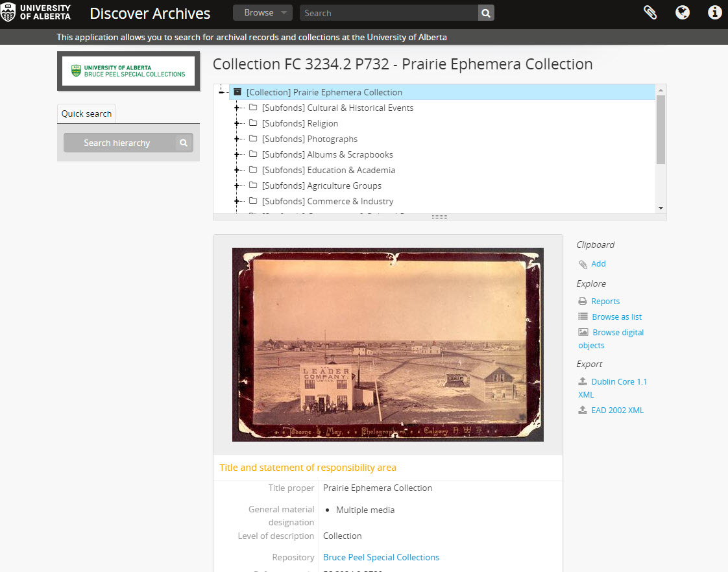The height and width of the screenshot is (572, 728).
Task: Open the Bruce Peel Special Collections link
Action: pyautogui.click(x=381, y=557)
